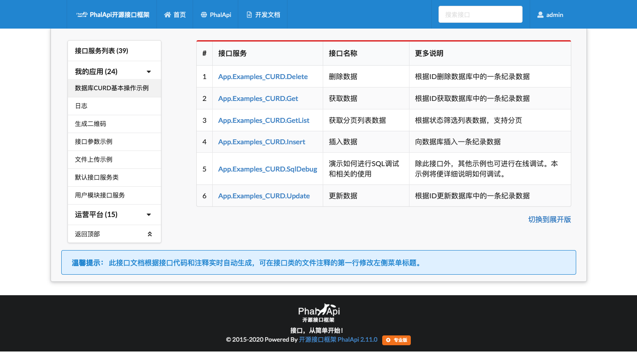Click PhalApi开源接口框架 brand title
This screenshot has height=364, width=637.
coord(119,15)
